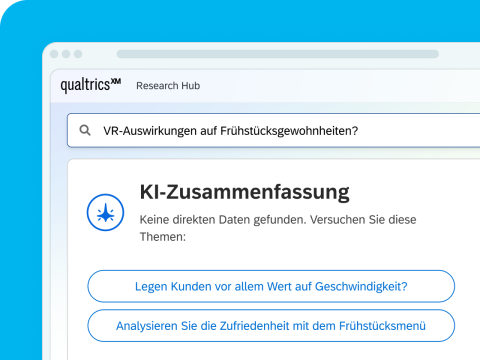Viewport: 480px width, 360px height.
Task: Select "Legen Kunden vor allem Wert auf Geschwindigkeit?" suggestion
Action: (x=271, y=286)
